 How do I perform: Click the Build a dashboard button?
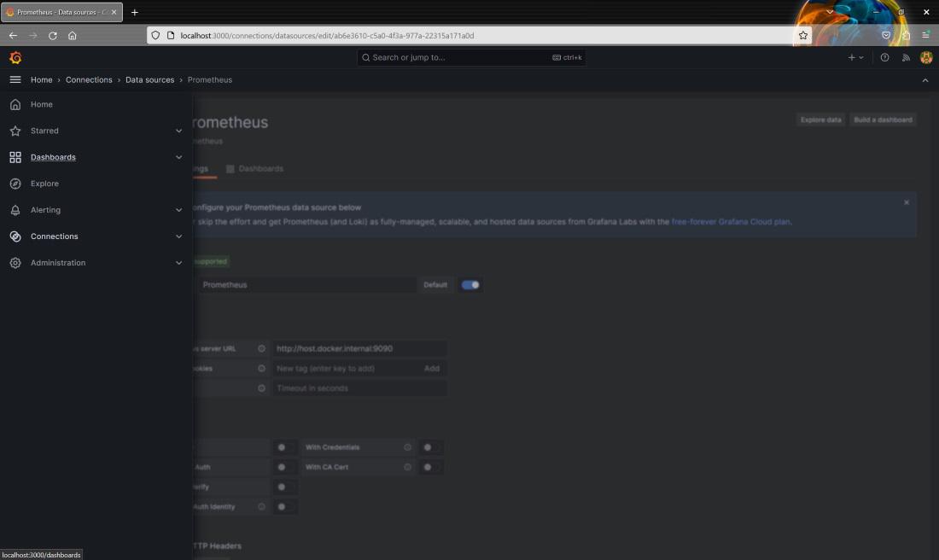point(883,120)
